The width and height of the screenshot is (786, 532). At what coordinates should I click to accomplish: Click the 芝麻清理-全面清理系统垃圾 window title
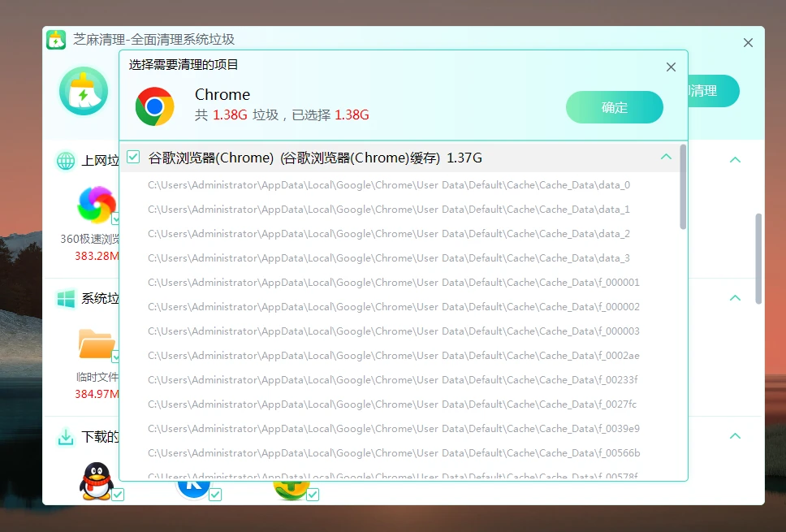(x=154, y=39)
